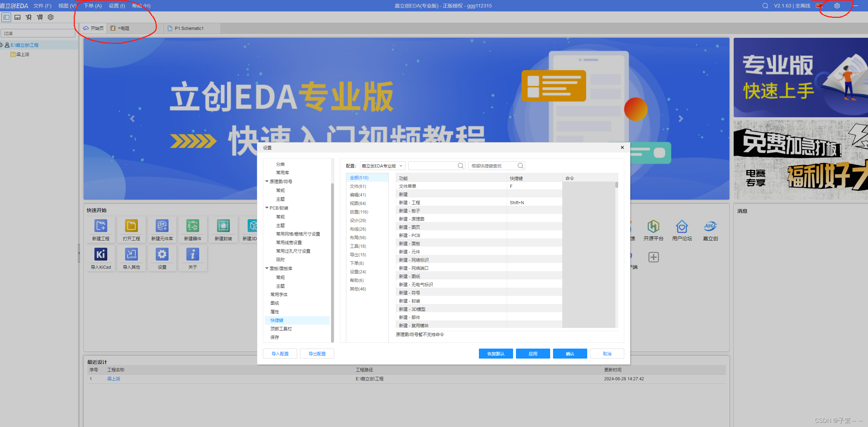Collapse the 原理图/符号 tree section
This screenshot has width=868, height=427.
[x=267, y=181]
